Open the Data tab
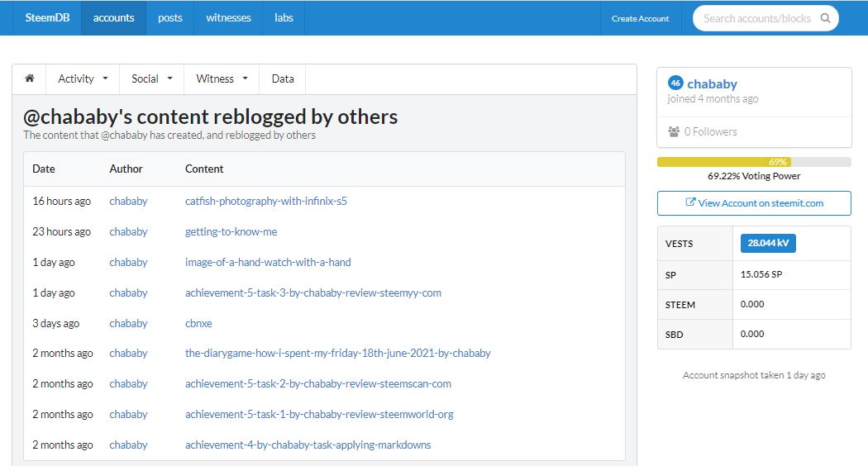This screenshot has width=868, height=466. [x=283, y=78]
